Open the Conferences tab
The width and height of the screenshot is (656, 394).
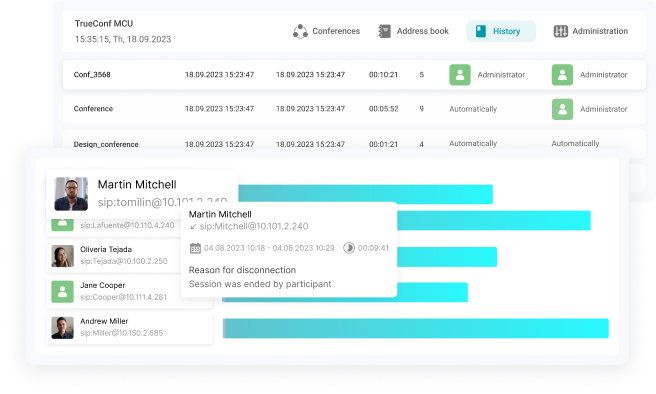click(x=326, y=31)
